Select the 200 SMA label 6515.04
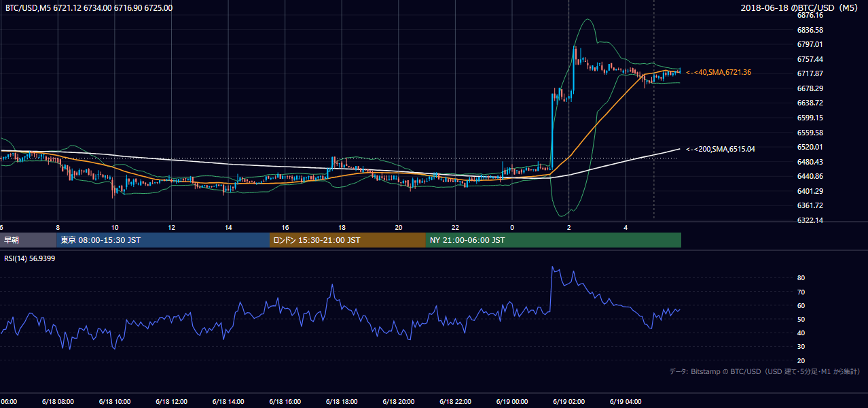The image size is (868, 408). [x=721, y=149]
